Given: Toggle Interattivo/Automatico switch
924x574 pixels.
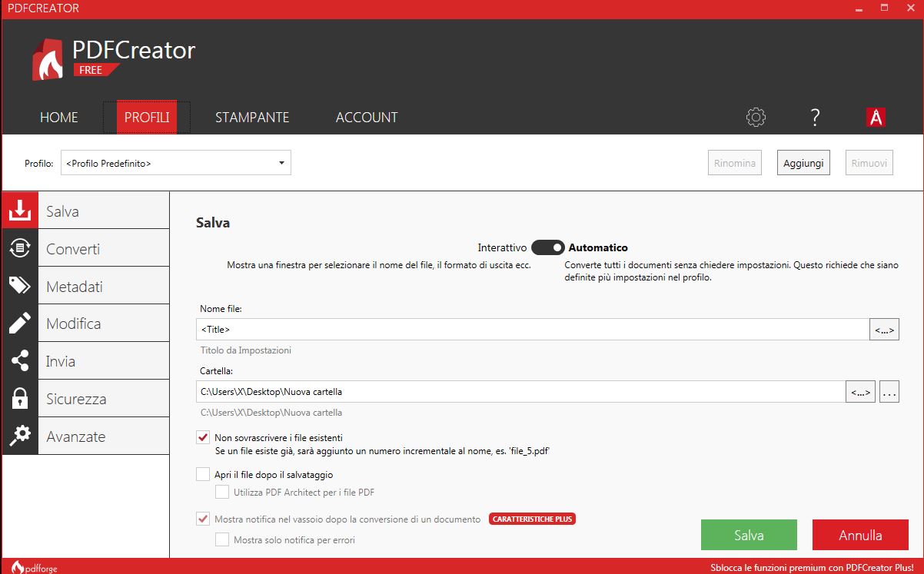Looking at the screenshot, I should (x=548, y=247).
